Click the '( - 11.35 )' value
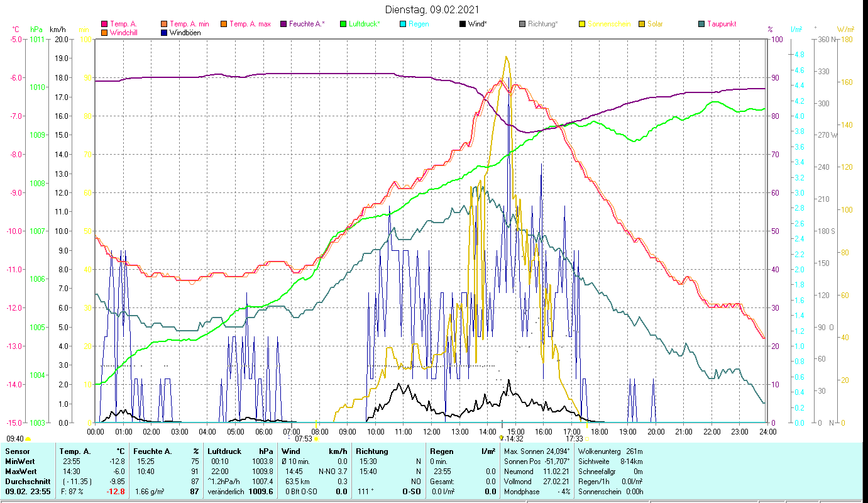This screenshot has height=503, width=868. coord(77,482)
